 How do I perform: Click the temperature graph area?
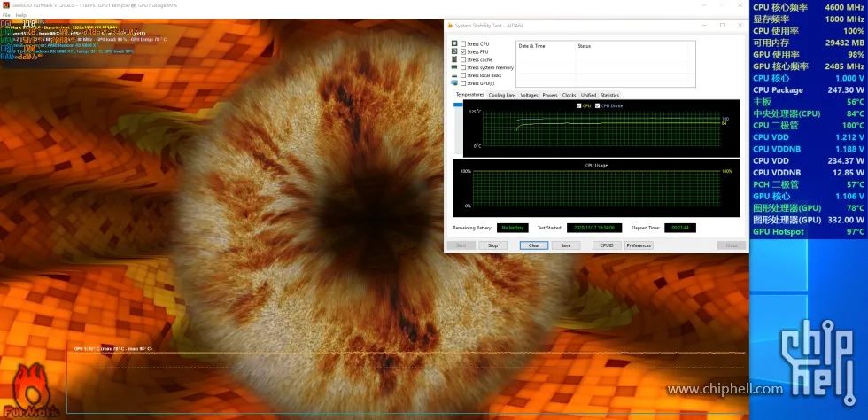pos(601,128)
